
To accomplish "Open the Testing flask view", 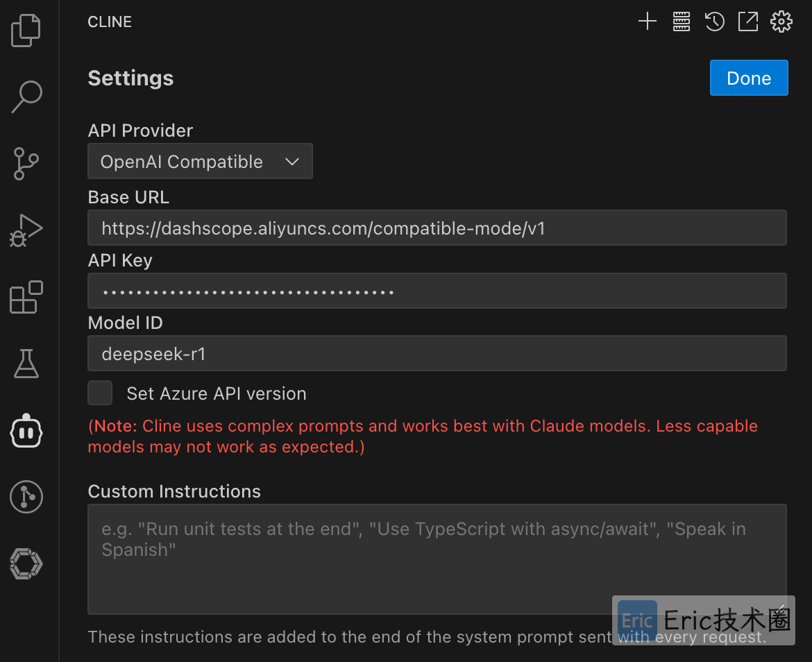I will click(x=26, y=364).
